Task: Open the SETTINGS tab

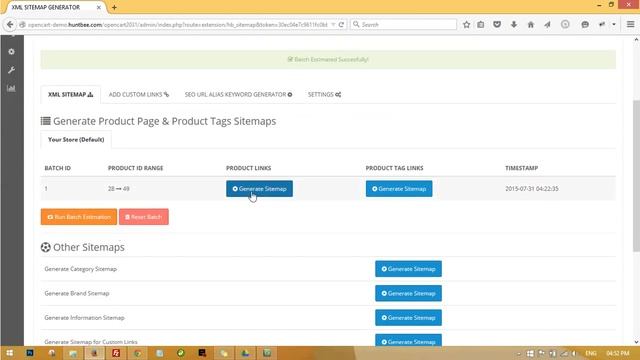Action: [x=324, y=94]
